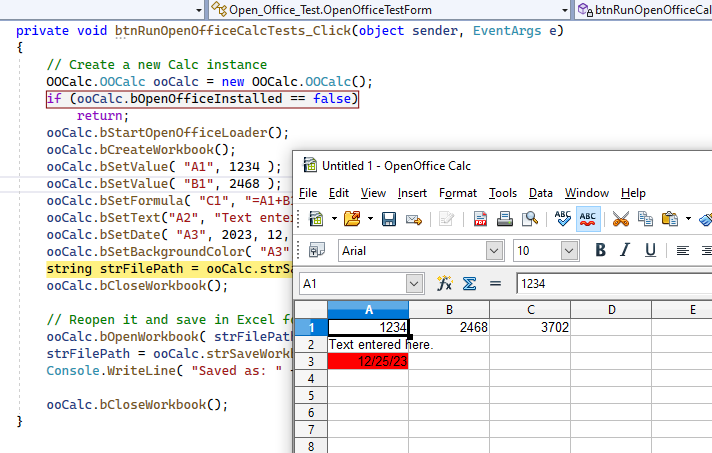Select row 3 header

[x=311, y=361]
